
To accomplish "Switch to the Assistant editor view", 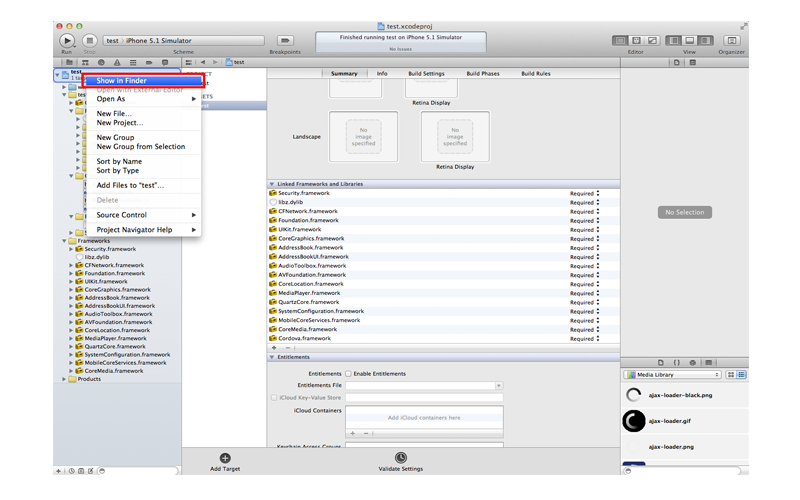I will point(636,40).
